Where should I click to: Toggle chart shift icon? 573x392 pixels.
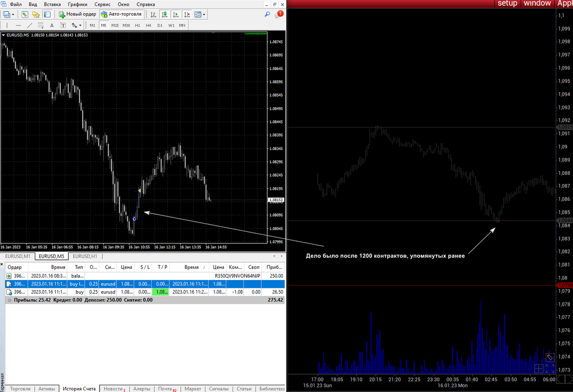187,15
